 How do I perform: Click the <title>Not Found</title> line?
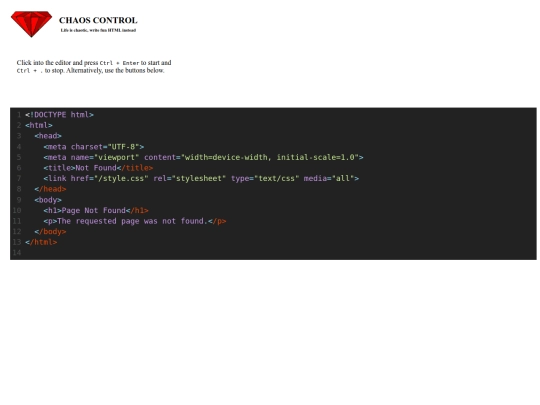98,168
